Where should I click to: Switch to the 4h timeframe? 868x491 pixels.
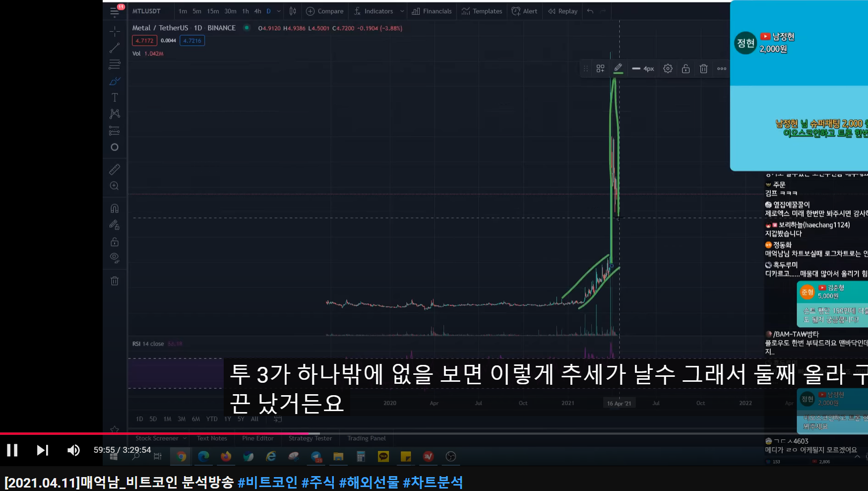[258, 11]
